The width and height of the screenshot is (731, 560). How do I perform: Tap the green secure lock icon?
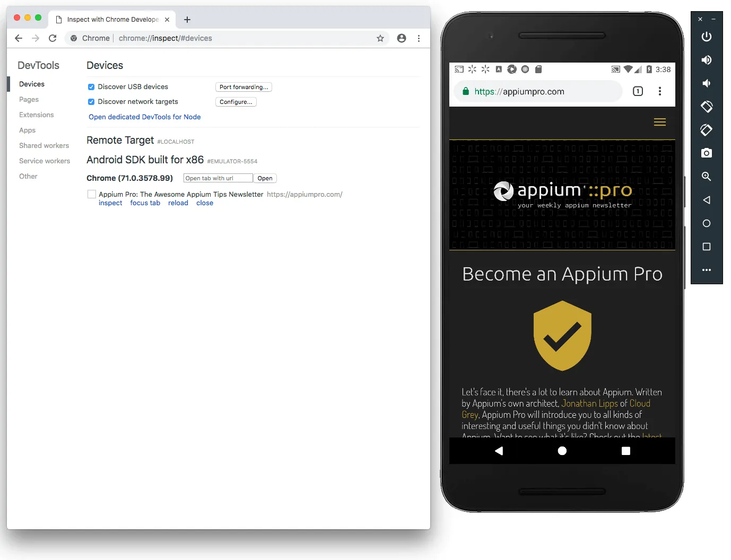coord(466,91)
